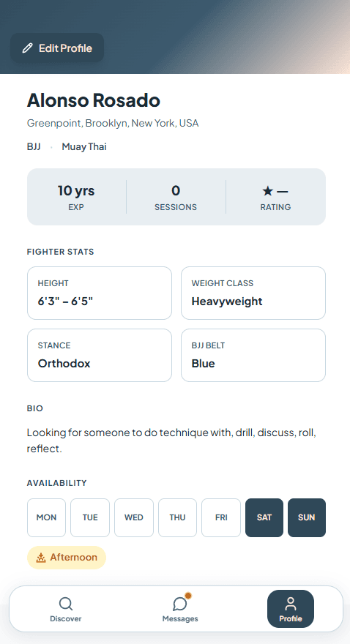Image resolution: width=350 pixels, height=644 pixels.
Task: Toggle FRI availability day
Action: pos(221,517)
